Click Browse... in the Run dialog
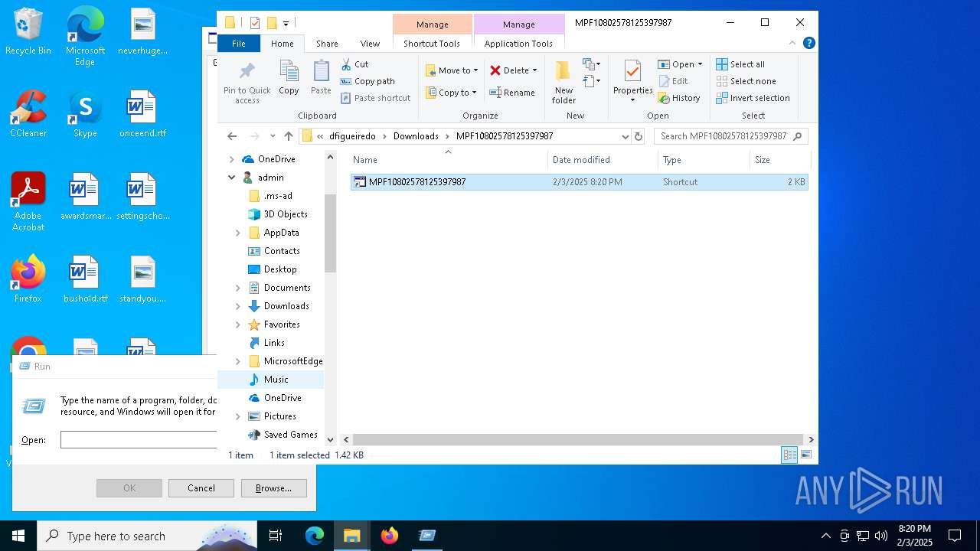Viewport: 980px width, 551px height. [273, 488]
